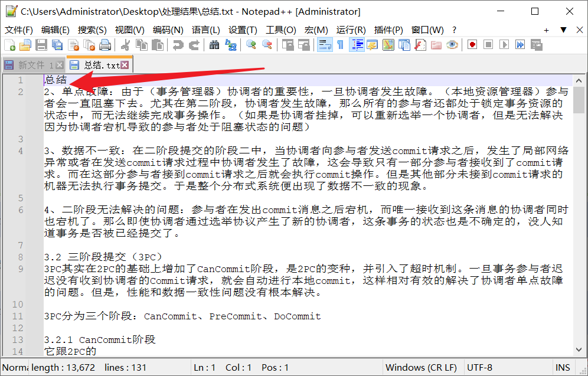Open a file using the folder icon

(25, 45)
